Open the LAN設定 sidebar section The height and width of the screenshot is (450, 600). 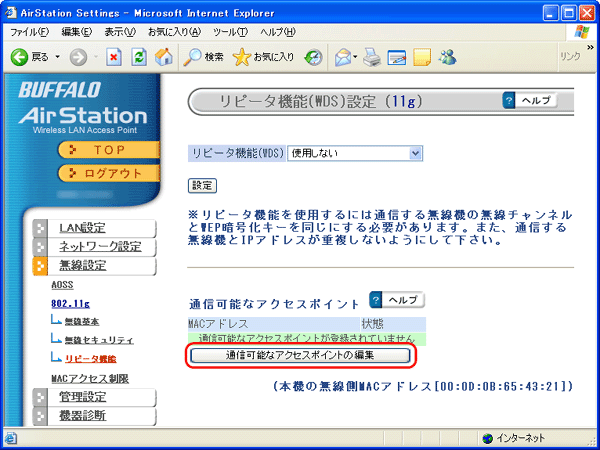pyautogui.click(x=82, y=228)
